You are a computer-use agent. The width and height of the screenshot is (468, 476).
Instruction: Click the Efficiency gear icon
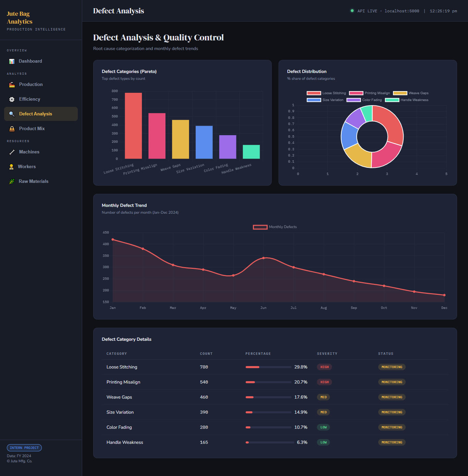pyautogui.click(x=12, y=99)
